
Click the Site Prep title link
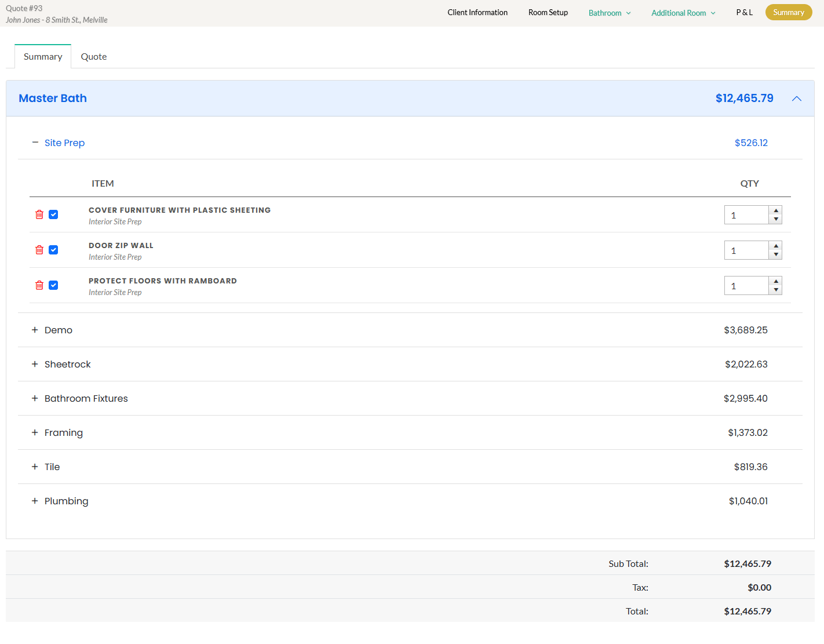64,143
